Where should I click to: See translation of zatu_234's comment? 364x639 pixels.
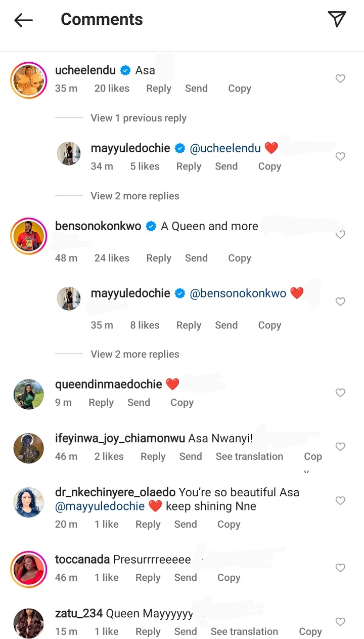click(x=244, y=631)
